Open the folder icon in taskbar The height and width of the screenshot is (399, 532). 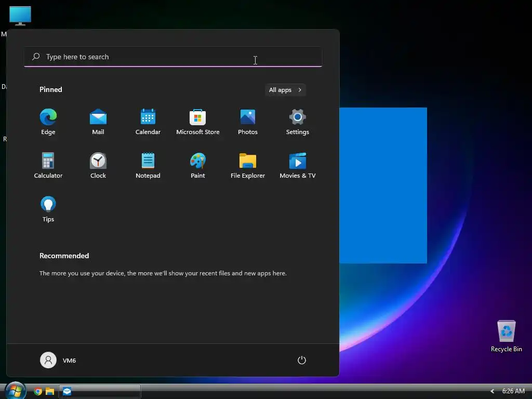(50, 391)
